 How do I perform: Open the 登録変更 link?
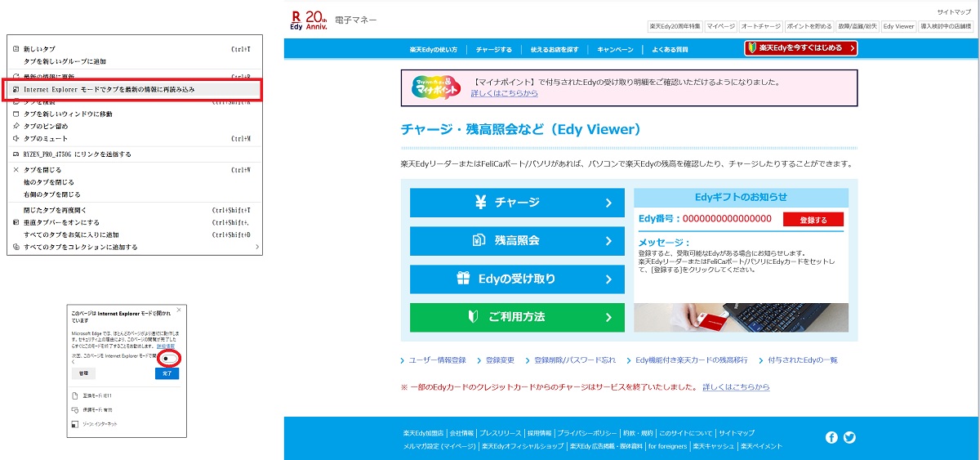(500, 360)
